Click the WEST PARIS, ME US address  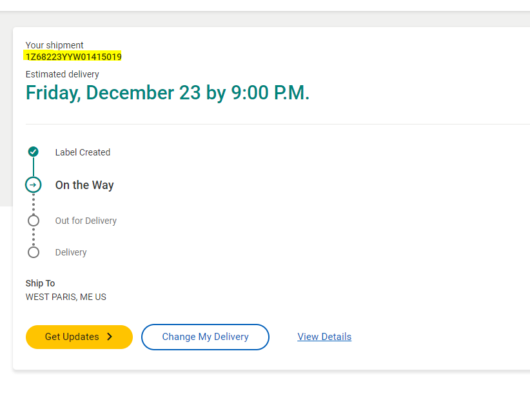coord(66,297)
